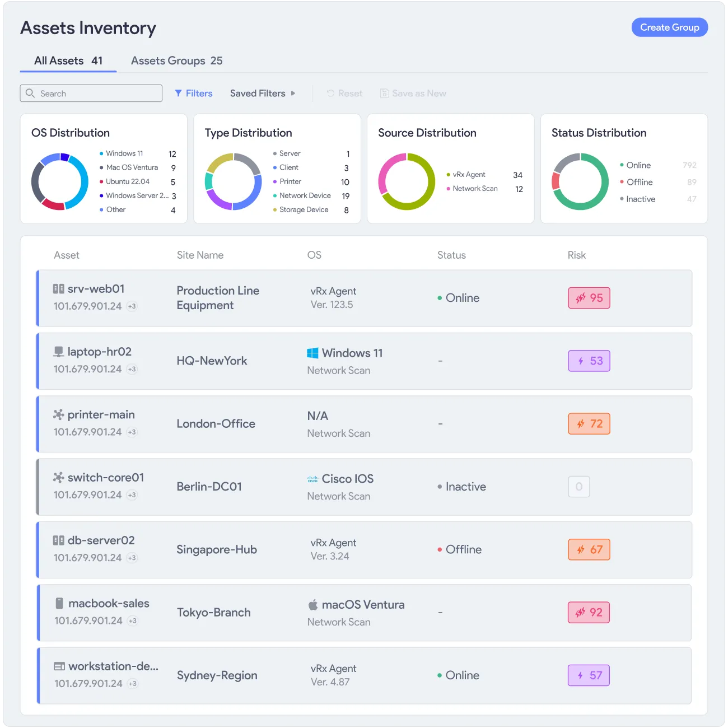728x728 pixels.
Task: Click the Reset undo arrow icon
Action: click(x=330, y=94)
